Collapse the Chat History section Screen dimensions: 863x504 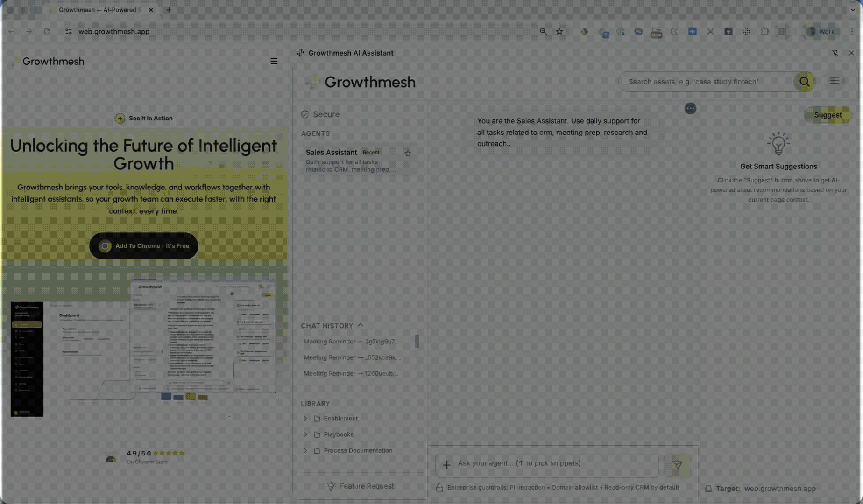(x=361, y=325)
